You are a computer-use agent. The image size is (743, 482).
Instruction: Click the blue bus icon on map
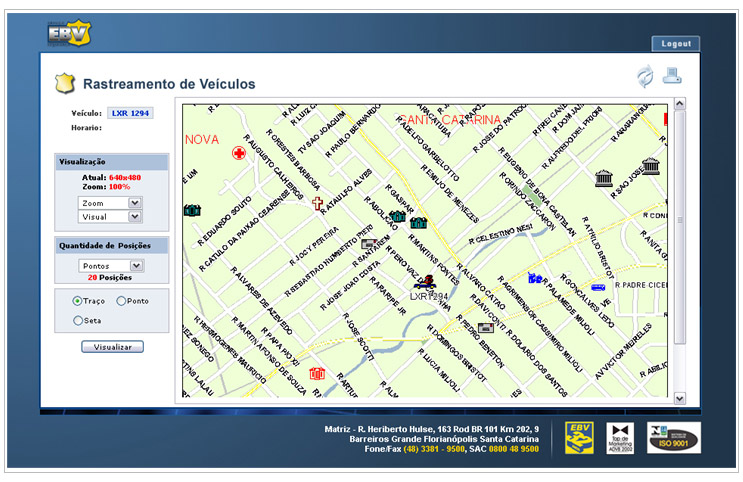click(x=598, y=285)
